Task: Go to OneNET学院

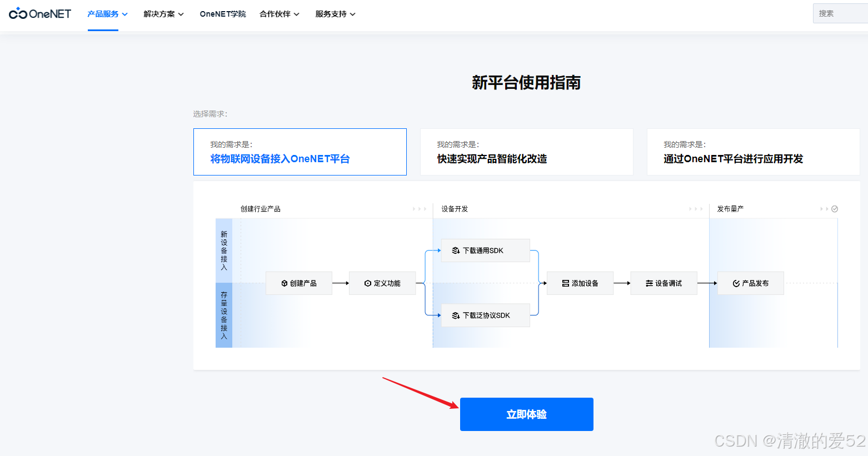Action: click(x=223, y=14)
